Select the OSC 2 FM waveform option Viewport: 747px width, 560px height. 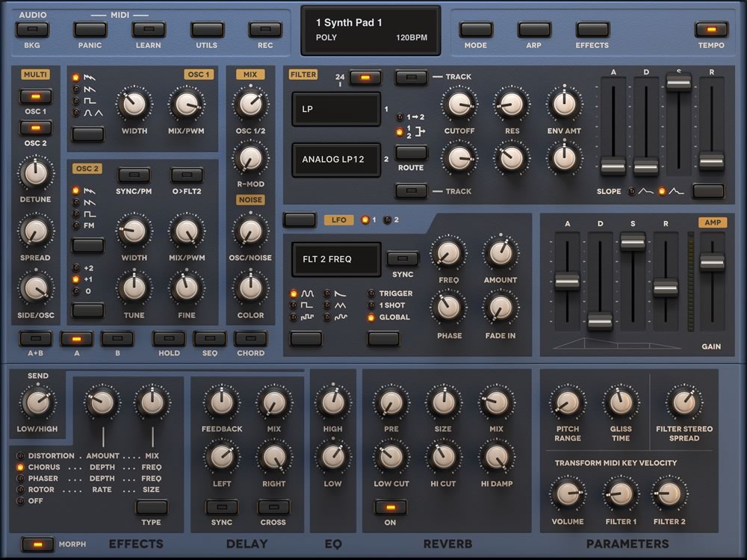(x=89, y=225)
